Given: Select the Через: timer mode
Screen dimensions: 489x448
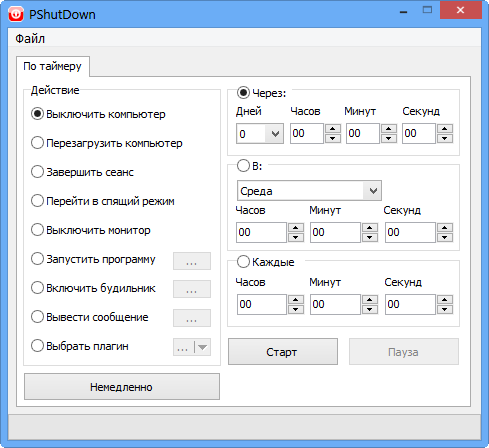Looking at the screenshot, I should 262,93.
